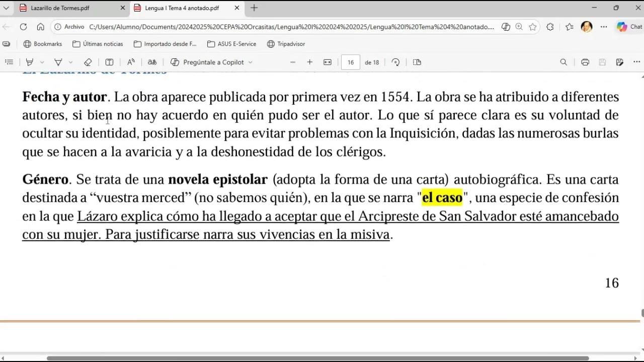The height and width of the screenshot is (362, 644).
Task: Open Copilot rewrite icon in address bar
Action: pos(506,27)
